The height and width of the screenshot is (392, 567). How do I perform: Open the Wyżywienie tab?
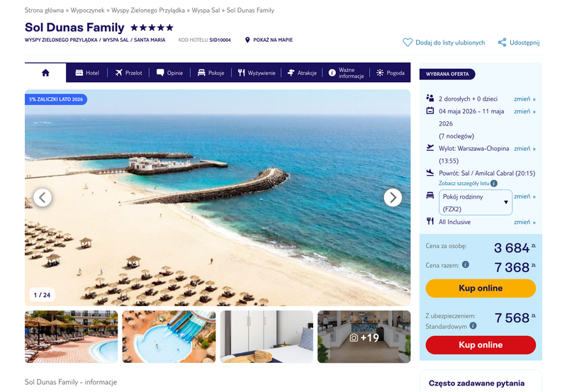click(x=257, y=73)
